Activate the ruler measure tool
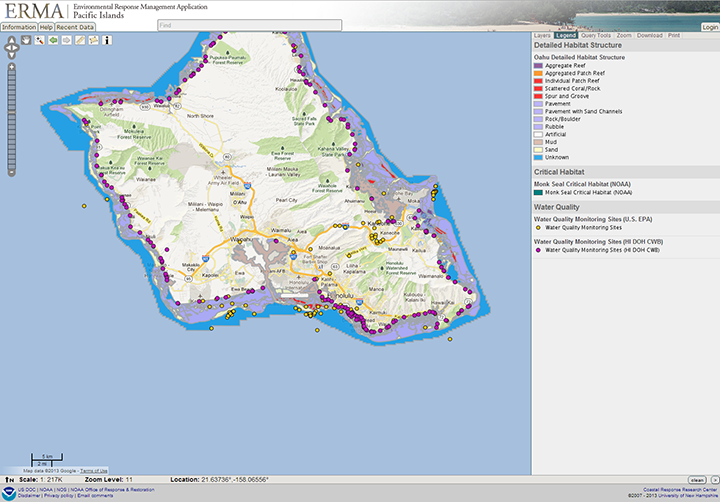 click(x=80, y=40)
